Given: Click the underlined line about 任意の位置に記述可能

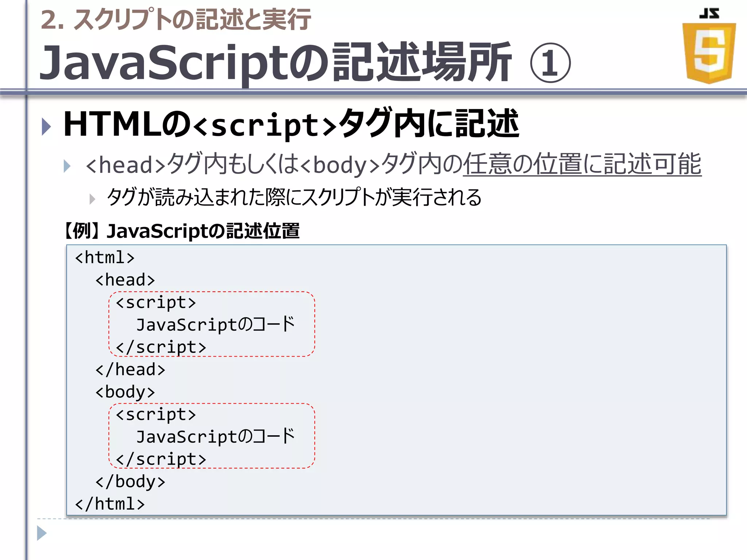Looking at the screenshot, I should coord(393,164).
